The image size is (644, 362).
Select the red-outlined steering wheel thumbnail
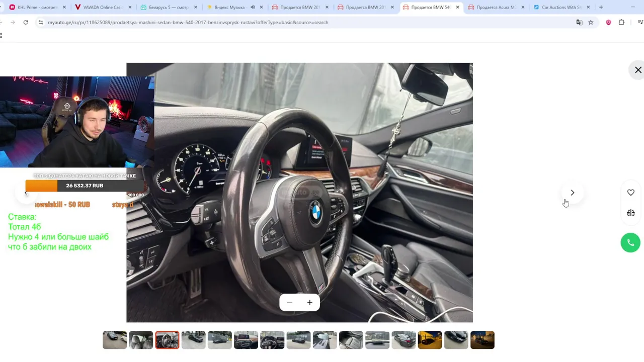click(x=167, y=340)
